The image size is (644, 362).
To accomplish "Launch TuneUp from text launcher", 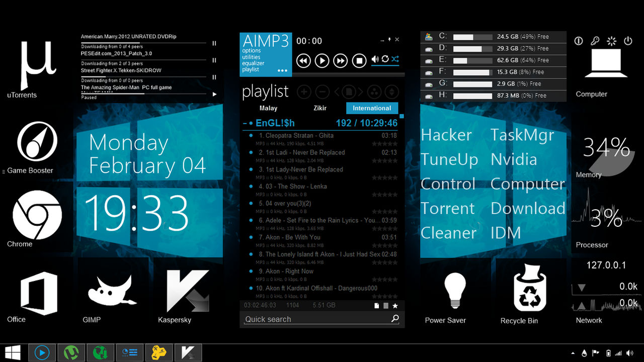I will click(449, 159).
